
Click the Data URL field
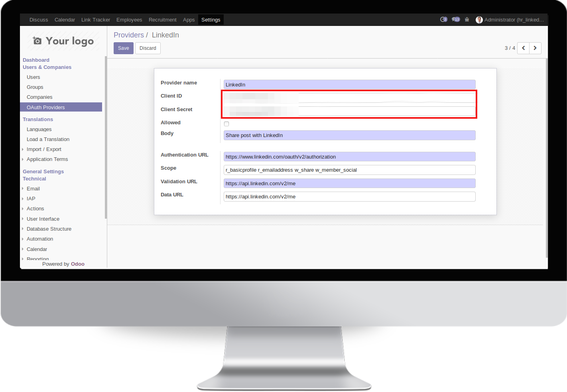350,197
